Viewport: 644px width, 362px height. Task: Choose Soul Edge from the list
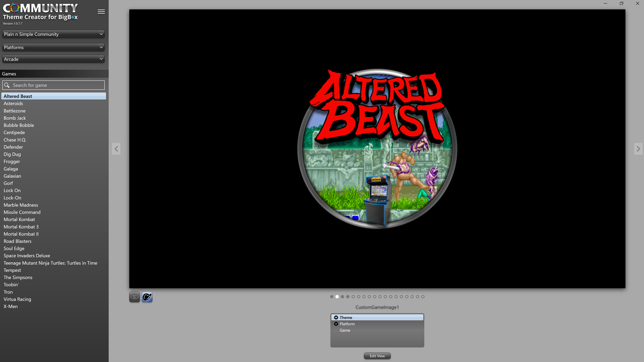(53, 249)
